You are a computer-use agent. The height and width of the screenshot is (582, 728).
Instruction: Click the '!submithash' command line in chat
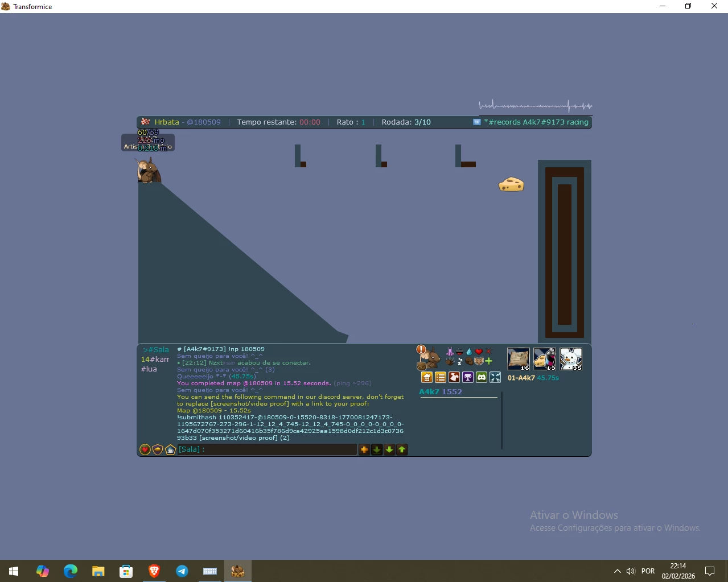(x=290, y=427)
